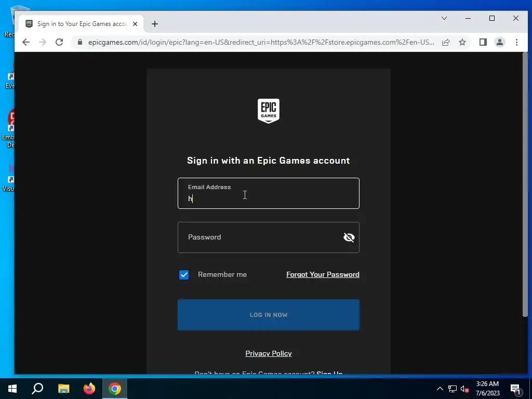Image resolution: width=532 pixels, height=399 pixels.
Task: Open the Windows Start menu
Action: (12, 389)
